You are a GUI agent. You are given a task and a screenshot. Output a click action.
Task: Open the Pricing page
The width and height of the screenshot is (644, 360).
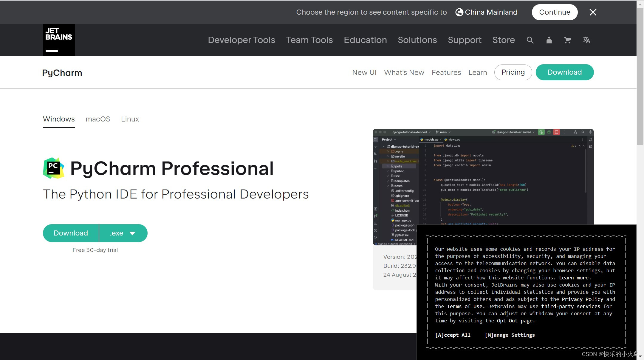pyautogui.click(x=513, y=72)
